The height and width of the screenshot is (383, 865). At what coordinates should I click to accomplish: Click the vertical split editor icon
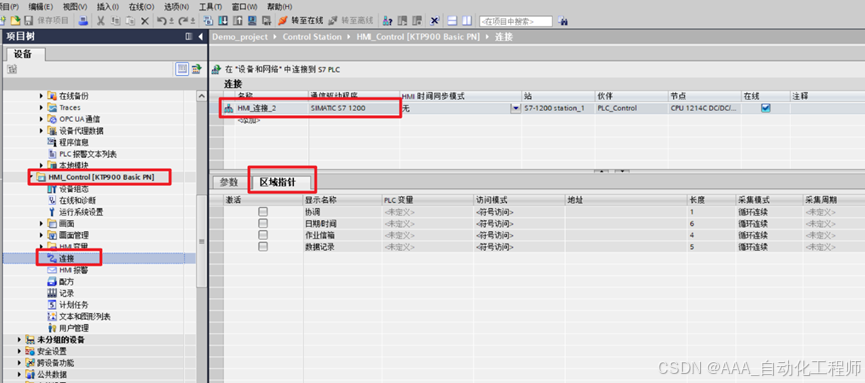[x=467, y=21]
